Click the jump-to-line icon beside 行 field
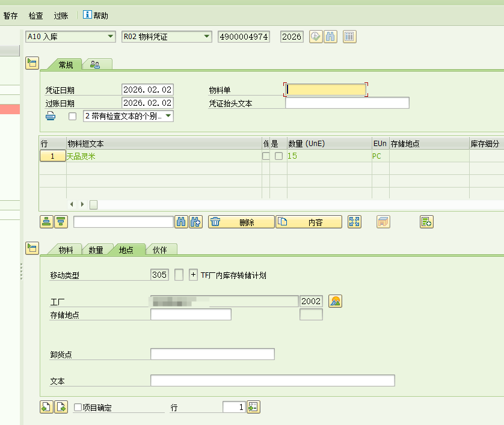 [x=253, y=407]
